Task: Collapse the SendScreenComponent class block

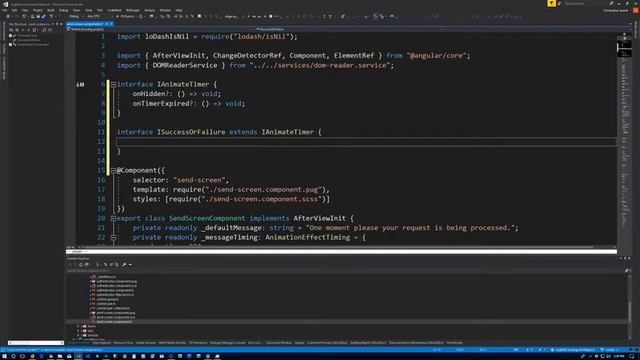Action: [x=113, y=218]
